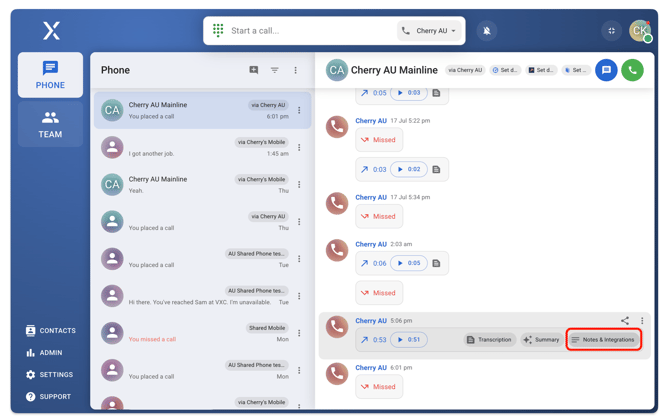Open Settings in sidebar
Viewport: 670px width, 420px height.
click(x=49, y=375)
